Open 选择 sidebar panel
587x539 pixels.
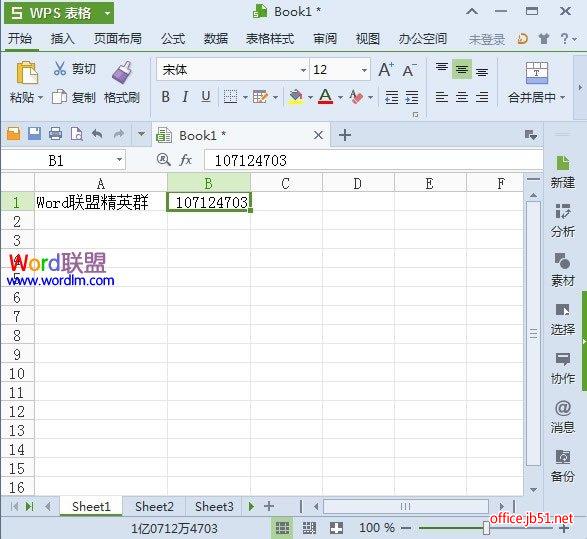tap(562, 319)
